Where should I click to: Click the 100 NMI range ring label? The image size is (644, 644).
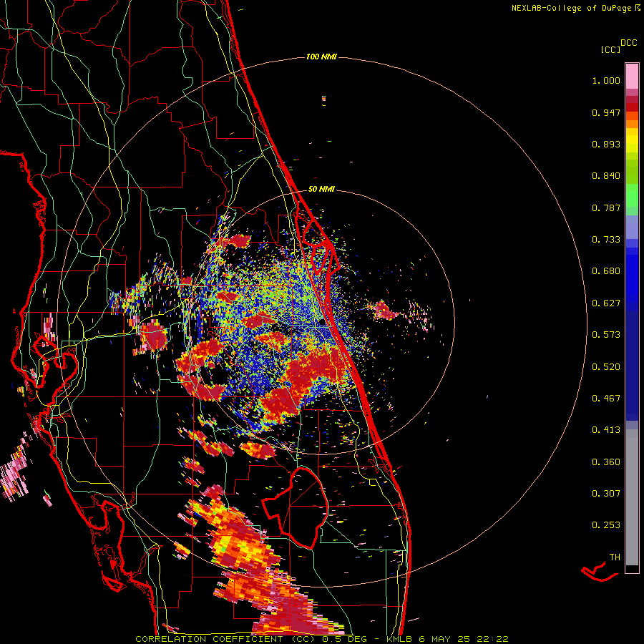point(321,57)
